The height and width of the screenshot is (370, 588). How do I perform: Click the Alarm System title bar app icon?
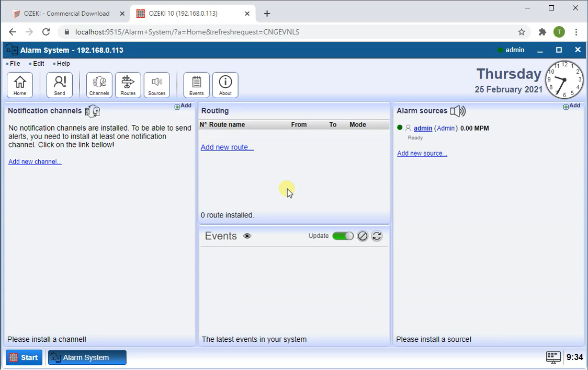pos(12,50)
